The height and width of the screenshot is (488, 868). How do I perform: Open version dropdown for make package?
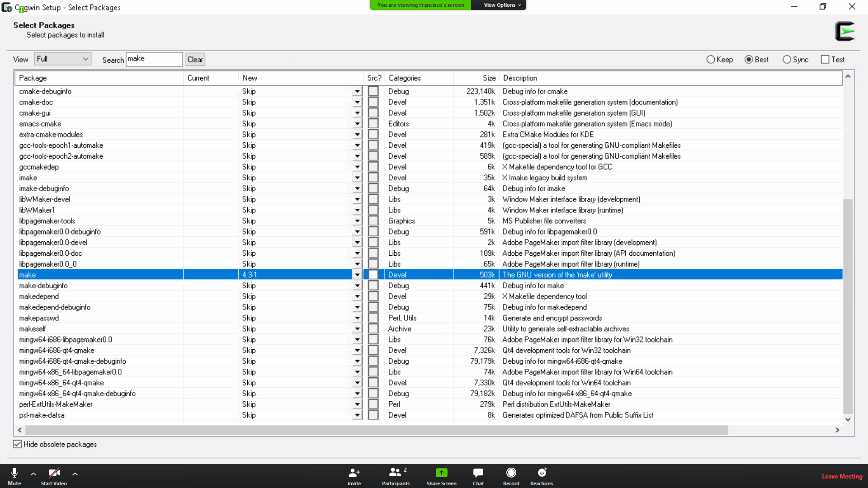(357, 275)
